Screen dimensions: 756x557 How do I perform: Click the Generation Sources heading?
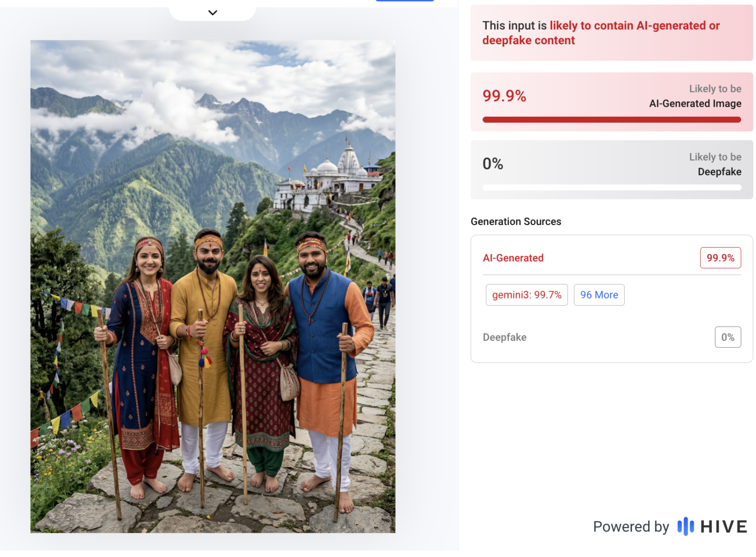click(x=515, y=222)
